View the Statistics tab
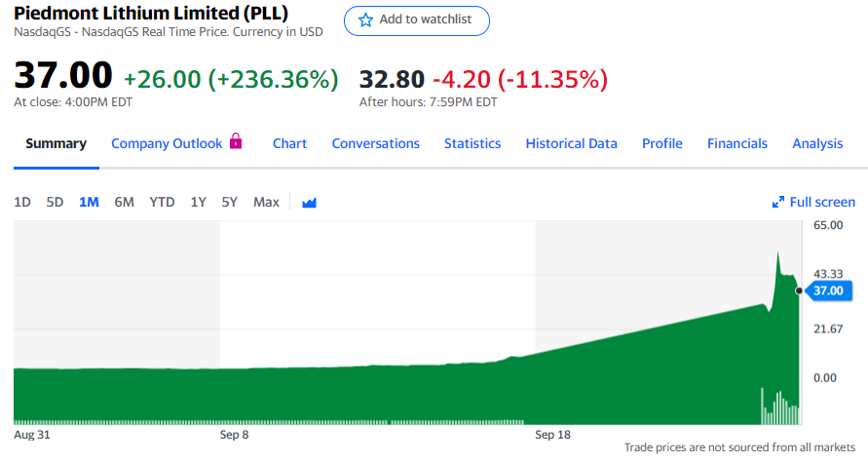The image size is (868, 463). [472, 143]
